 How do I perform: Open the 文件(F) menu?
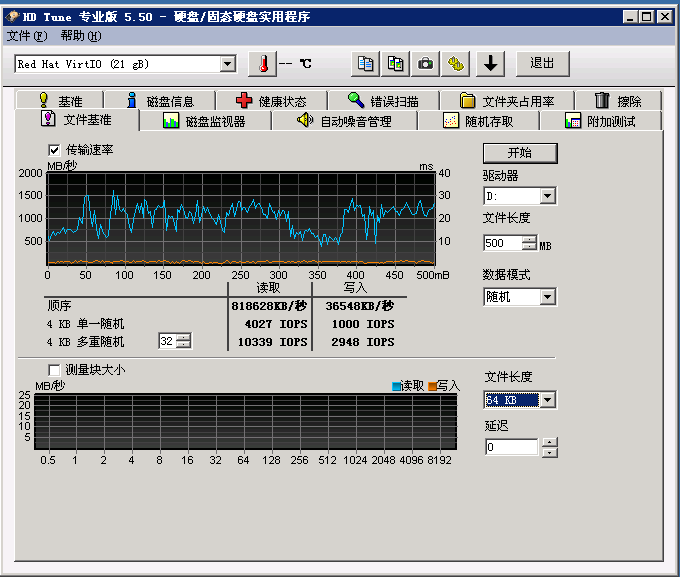point(26,36)
